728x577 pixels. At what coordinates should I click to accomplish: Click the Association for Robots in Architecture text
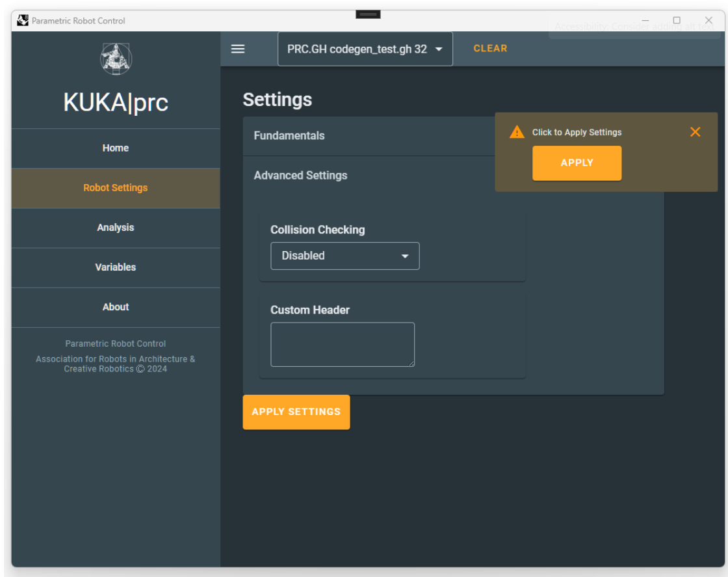pyautogui.click(x=116, y=364)
